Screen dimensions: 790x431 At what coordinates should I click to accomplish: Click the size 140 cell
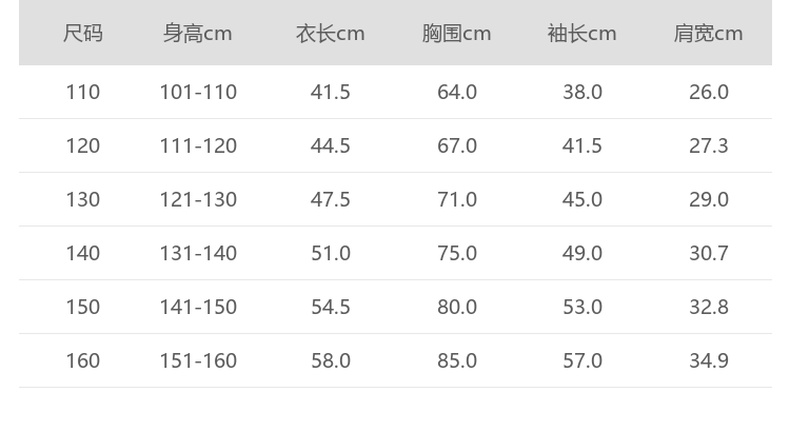(83, 253)
